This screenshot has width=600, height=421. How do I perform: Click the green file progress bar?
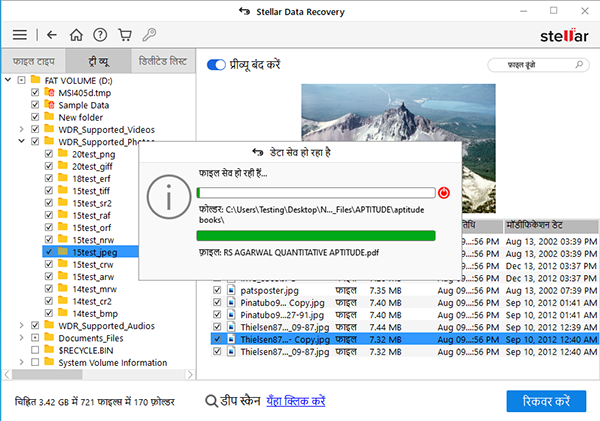(x=316, y=235)
